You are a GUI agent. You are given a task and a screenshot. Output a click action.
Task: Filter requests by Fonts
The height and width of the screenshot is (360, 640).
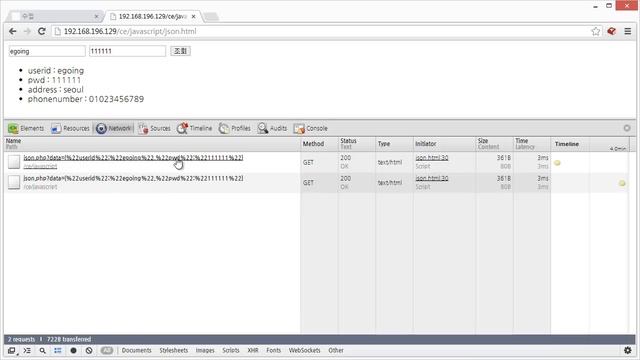(273, 350)
